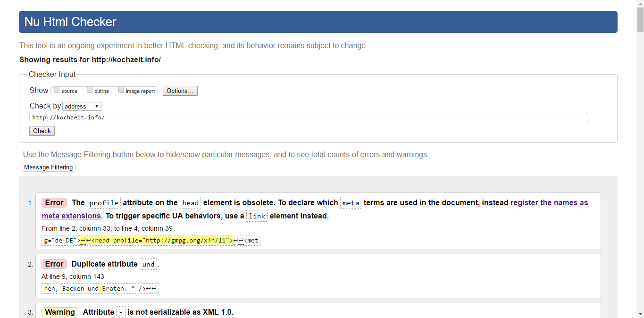
Task: Click the 'Checker Input' legend label
Action: [x=52, y=74]
